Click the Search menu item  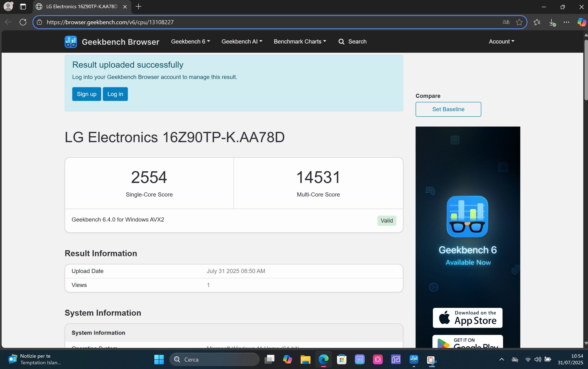[x=353, y=42]
